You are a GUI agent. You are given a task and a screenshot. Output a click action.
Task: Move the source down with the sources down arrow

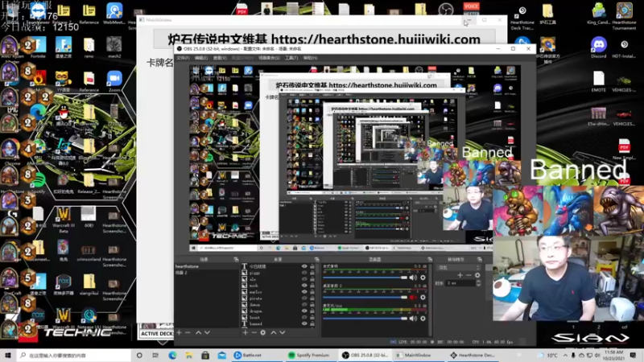click(283, 332)
